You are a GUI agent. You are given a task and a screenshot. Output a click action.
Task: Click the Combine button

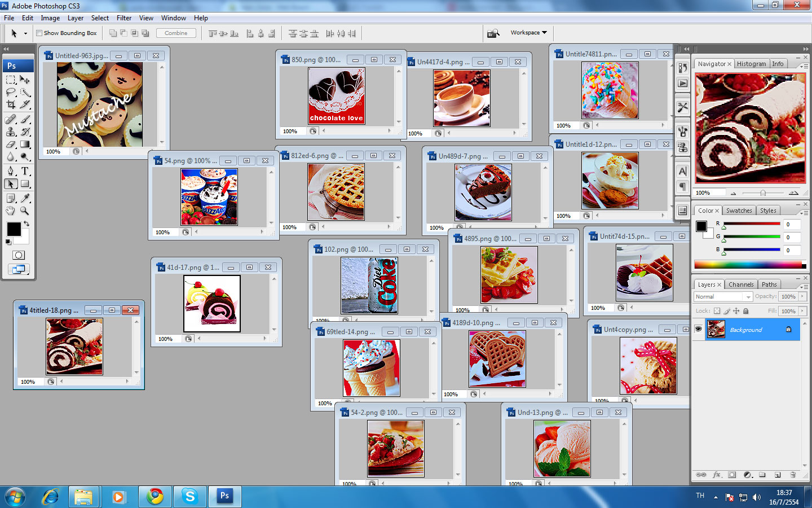coord(176,33)
